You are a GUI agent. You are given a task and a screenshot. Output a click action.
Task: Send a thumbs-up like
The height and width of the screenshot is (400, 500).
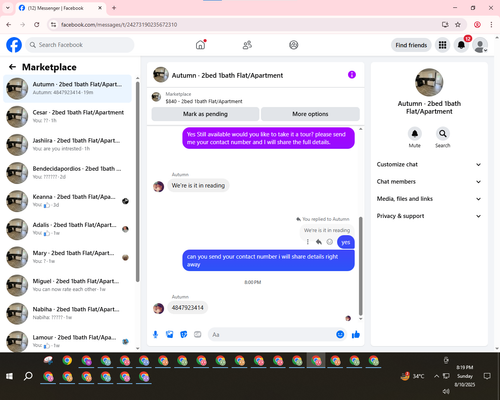pyautogui.click(x=356, y=334)
